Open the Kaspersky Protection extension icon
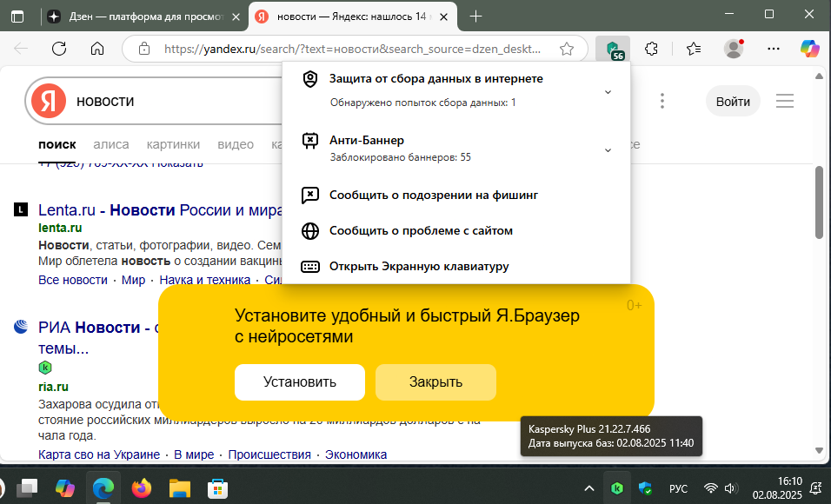This screenshot has height=504, width=831. pos(613,50)
